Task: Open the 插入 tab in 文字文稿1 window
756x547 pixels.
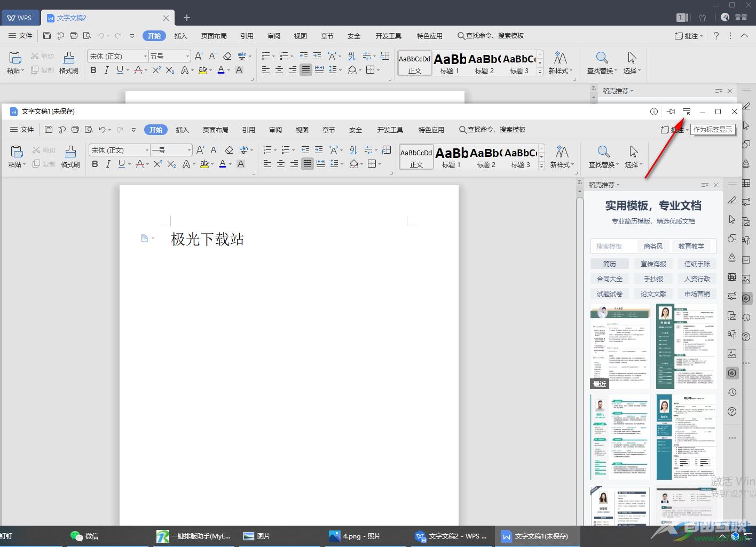Action: click(x=183, y=130)
